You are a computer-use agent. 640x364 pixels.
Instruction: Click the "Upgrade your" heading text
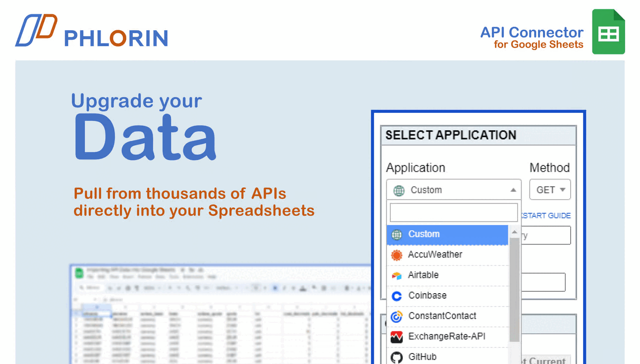tap(137, 101)
